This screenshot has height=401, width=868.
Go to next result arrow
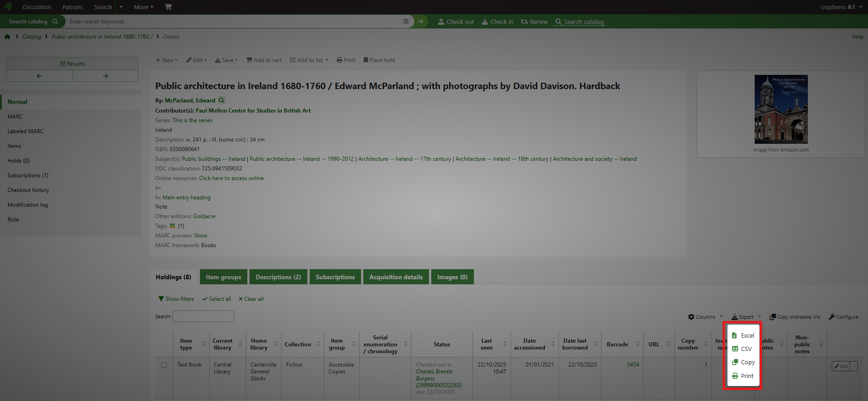coord(106,76)
